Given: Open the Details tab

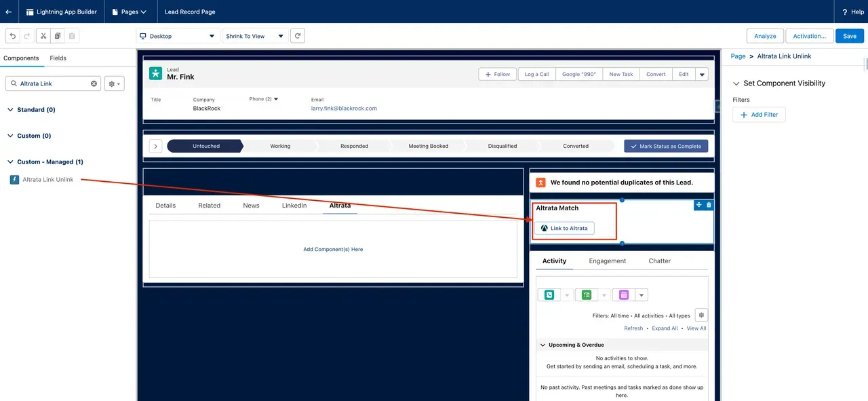Looking at the screenshot, I should point(165,206).
